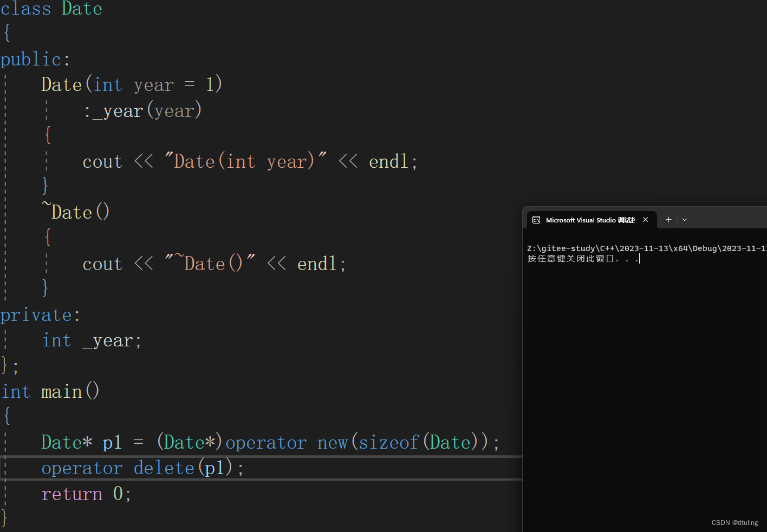Click 'class Date' declaration in code
Viewport: 767px width, 532px height.
coord(51,9)
